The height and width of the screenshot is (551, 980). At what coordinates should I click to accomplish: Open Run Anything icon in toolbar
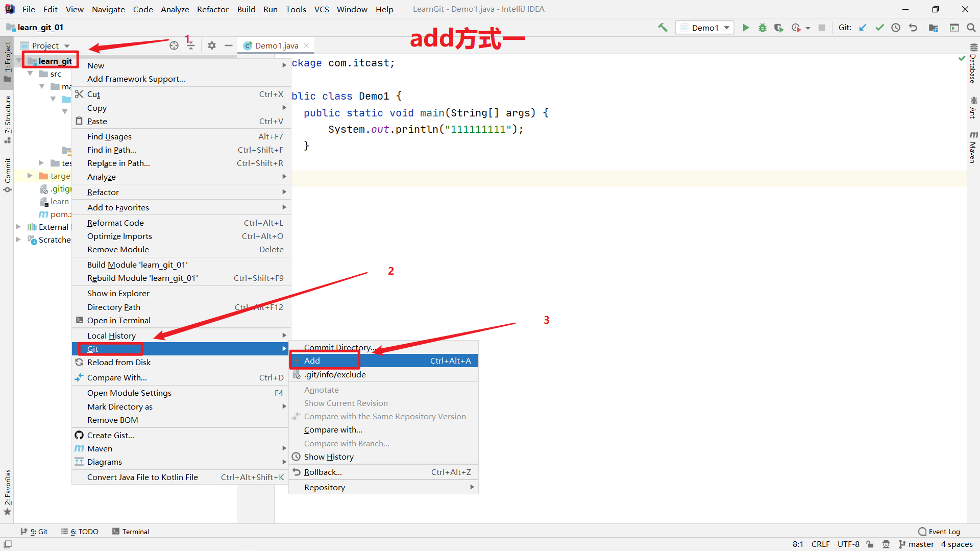(x=954, y=28)
